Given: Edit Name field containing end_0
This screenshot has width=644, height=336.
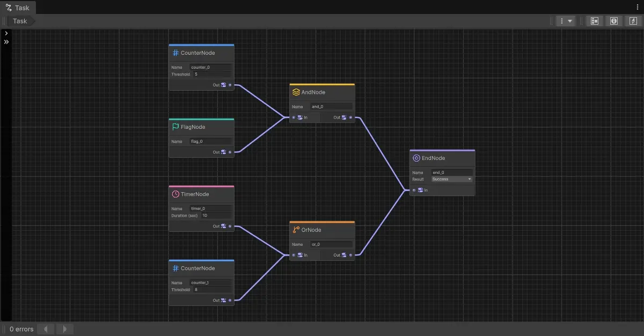Looking at the screenshot, I should click(x=452, y=172).
